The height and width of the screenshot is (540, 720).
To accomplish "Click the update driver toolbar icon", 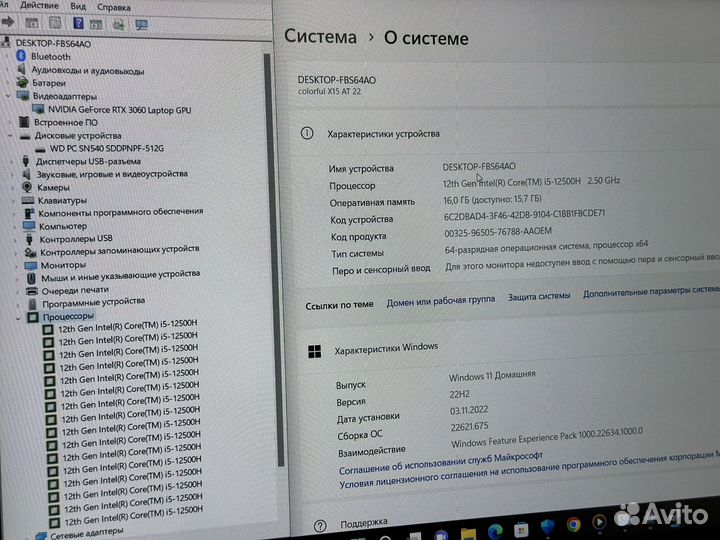I will click(118, 24).
